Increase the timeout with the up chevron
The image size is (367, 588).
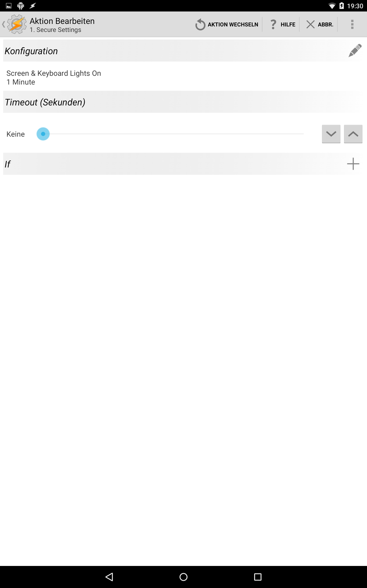coord(353,134)
